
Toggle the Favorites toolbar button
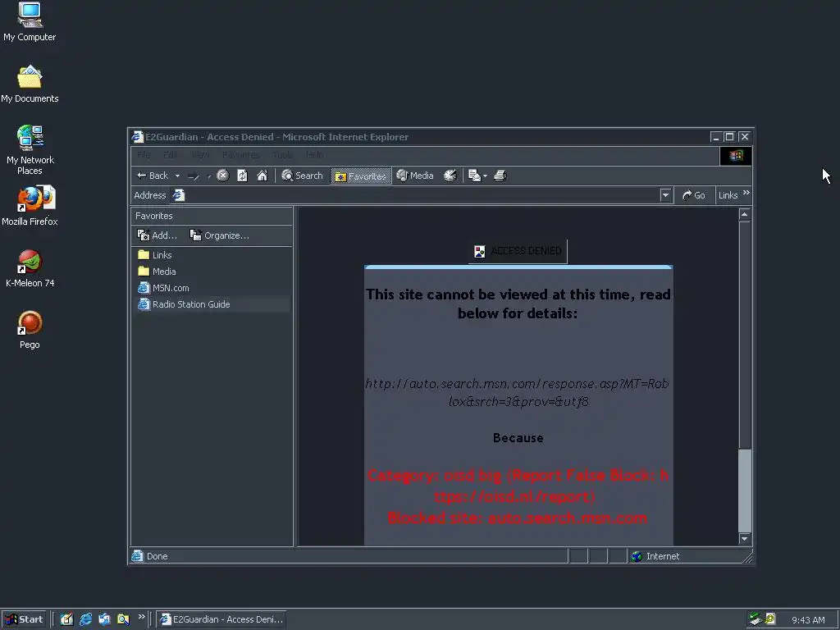tap(361, 176)
